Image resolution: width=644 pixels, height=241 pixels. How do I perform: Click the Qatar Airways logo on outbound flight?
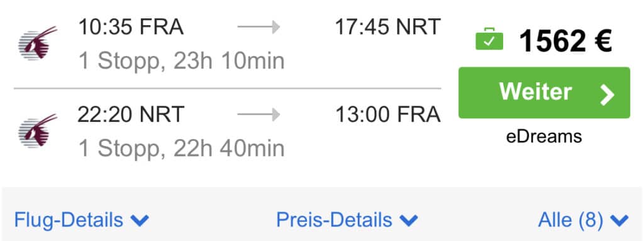click(37, 43)
